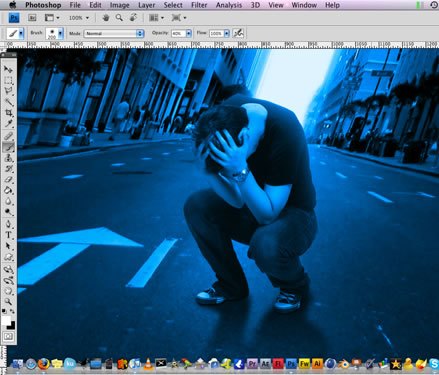Image resolution: width=439 pixels, height=375 pixels.
Task: Open the 100% zoom level dropdown
Action: pos(79,18)
